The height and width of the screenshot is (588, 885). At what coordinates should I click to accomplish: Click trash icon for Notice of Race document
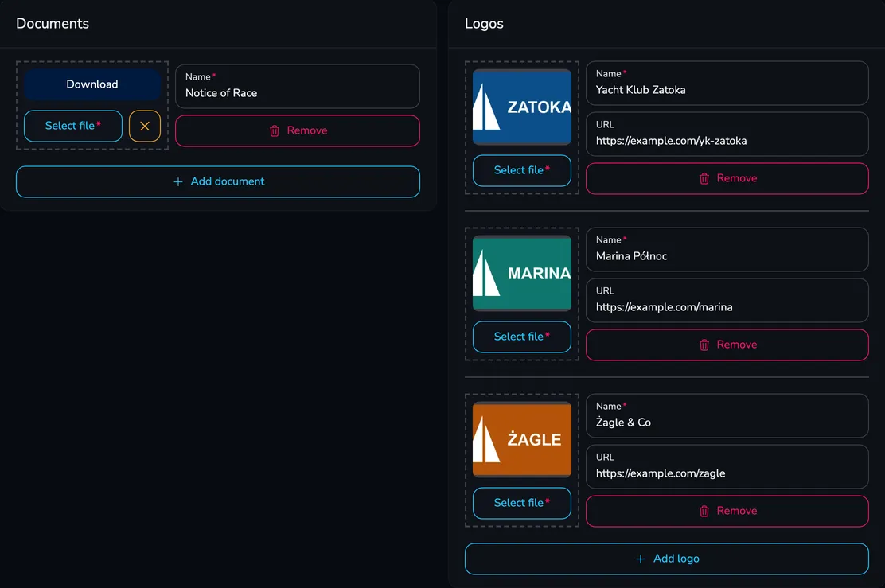coord(275,131)
